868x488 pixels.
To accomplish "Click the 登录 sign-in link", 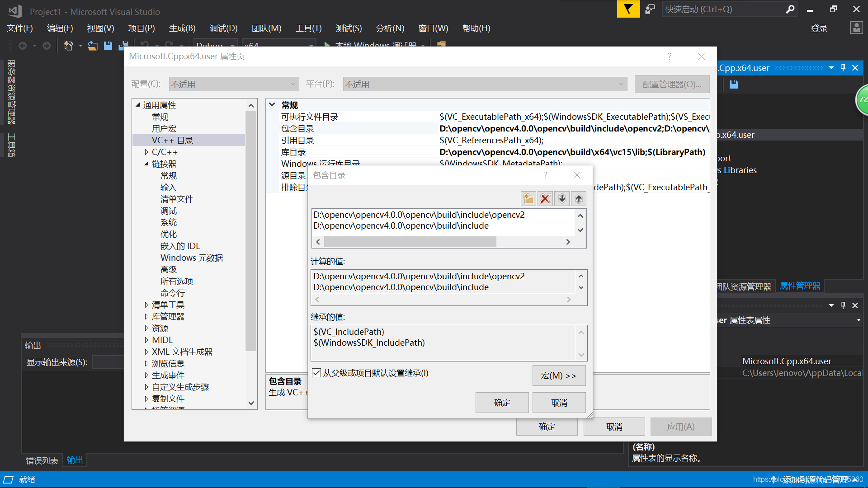I will (819, 28).
